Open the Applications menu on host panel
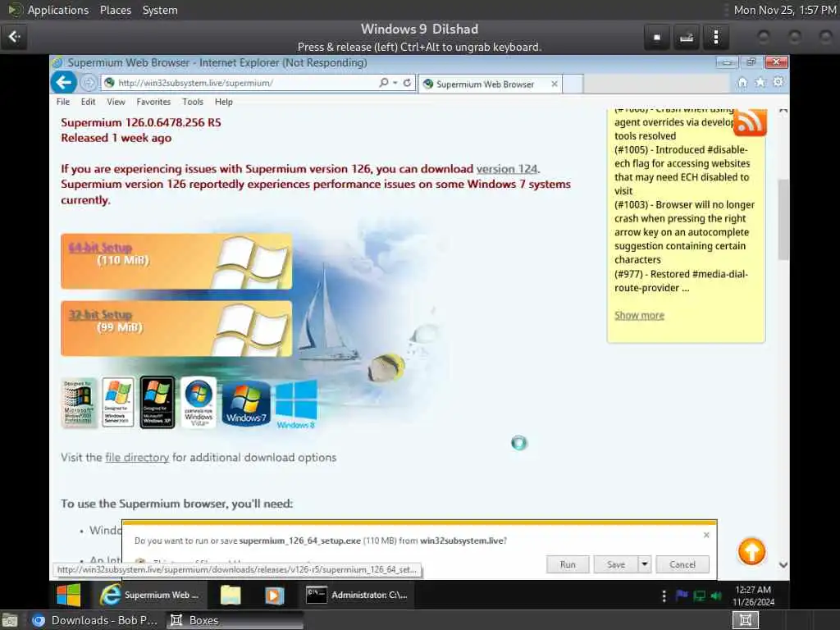The height and width of the screenshot is (630, 840). click(58, 10)
